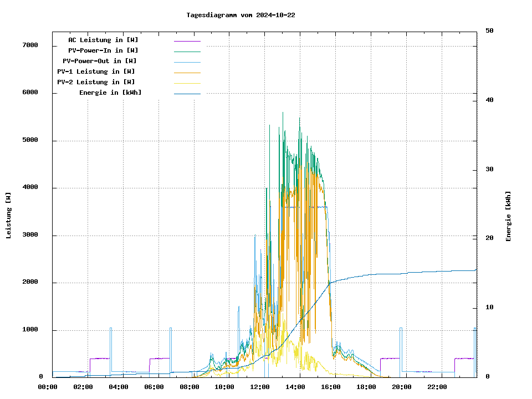This screenshot has height=399, width=532.
Task: Click the purple AC Leistung legend line
Action: tap(187, 41)
